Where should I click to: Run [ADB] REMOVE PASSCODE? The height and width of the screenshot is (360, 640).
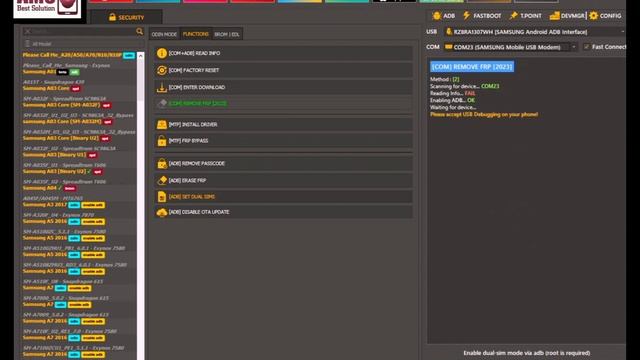pos(283,164)
